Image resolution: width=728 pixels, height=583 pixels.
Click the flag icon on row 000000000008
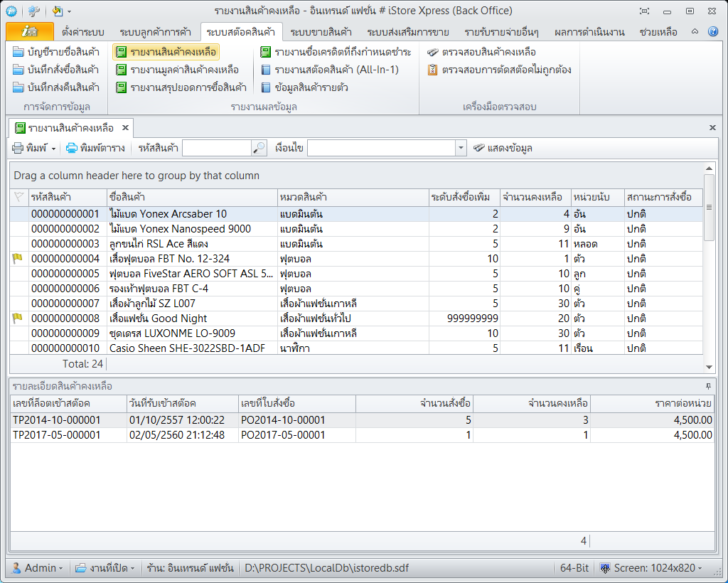click(18, 318)
